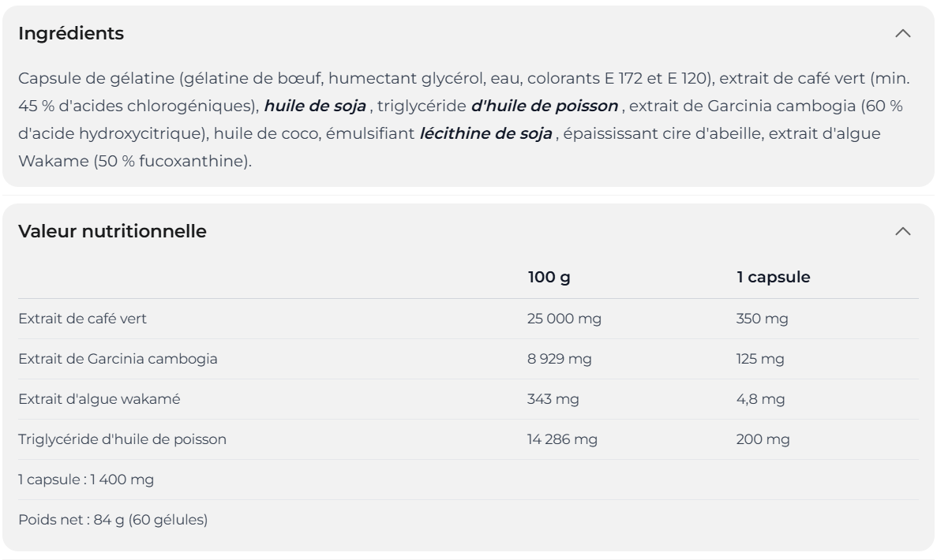Click the Ingrédients section heading
Screen dimensions: 937x560
pos(71,34)
